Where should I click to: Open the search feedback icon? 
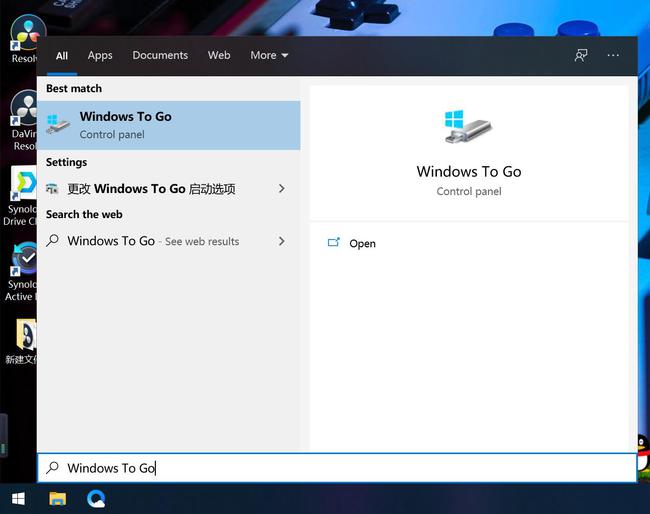point(581,55)
